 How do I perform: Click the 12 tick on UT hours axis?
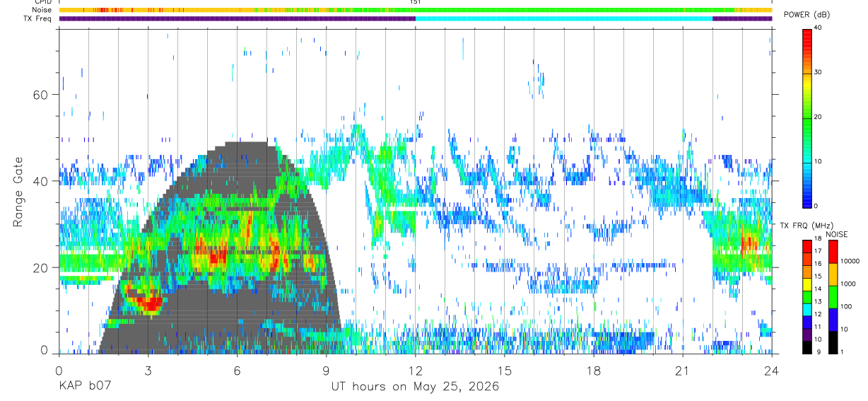click(x=416, y=371)
